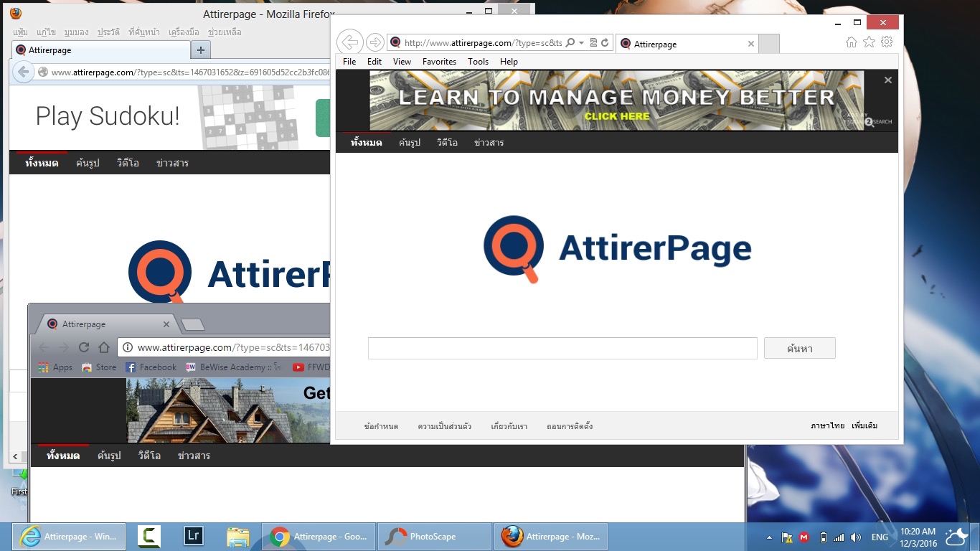Open the address bar dropdown in Internet Explorer
Screen dimensions: 980x551
[582, 43]
